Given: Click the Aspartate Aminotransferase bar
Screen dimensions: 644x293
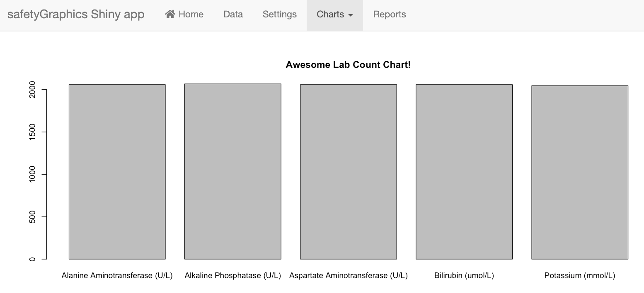Looking at the screenshot, I should [x=348, y=171].
